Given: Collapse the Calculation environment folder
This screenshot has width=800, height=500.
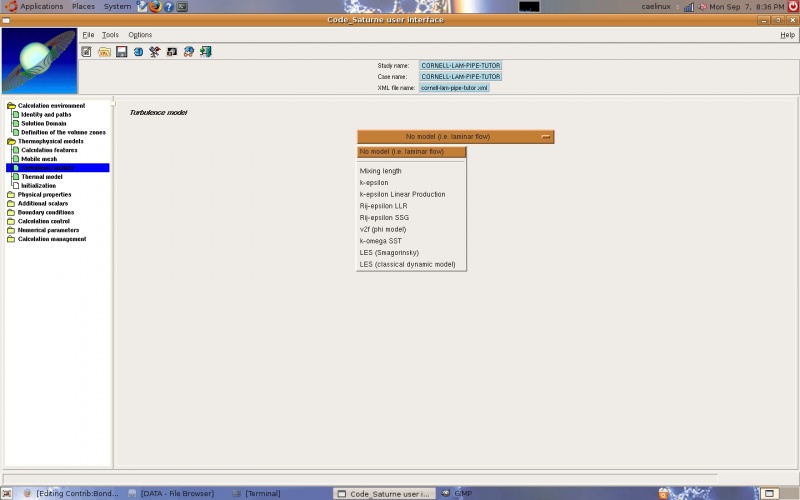Looking at the screenshot, I should 11,106.
